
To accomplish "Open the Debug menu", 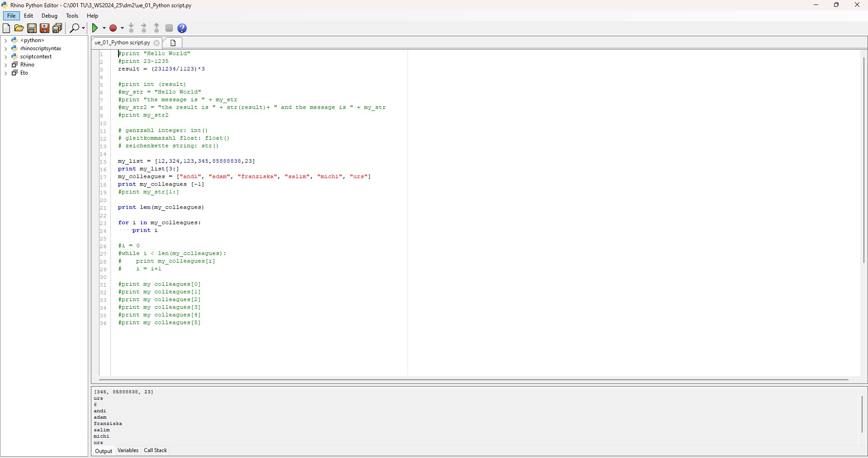I will [49, 15].
